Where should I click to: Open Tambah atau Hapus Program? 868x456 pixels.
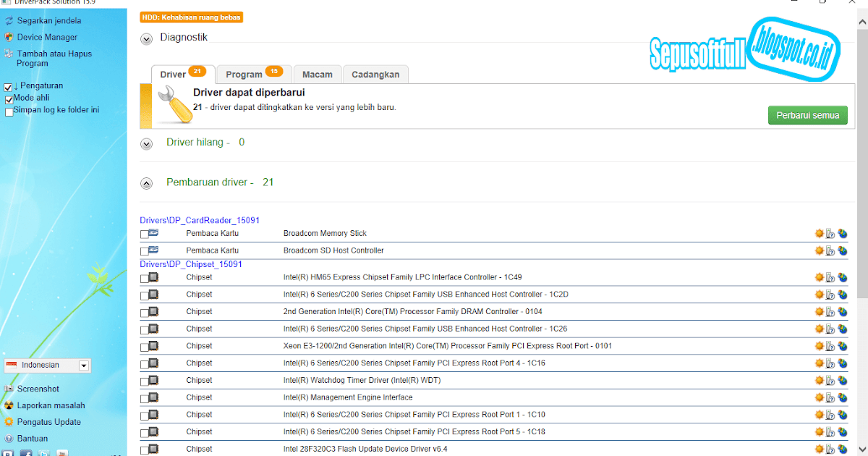click(54, 59)
